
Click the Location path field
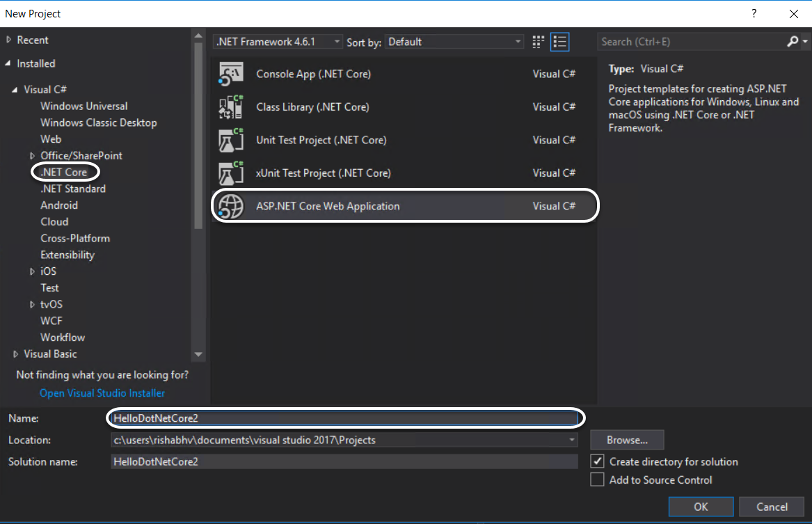click(x=339, y=440)
